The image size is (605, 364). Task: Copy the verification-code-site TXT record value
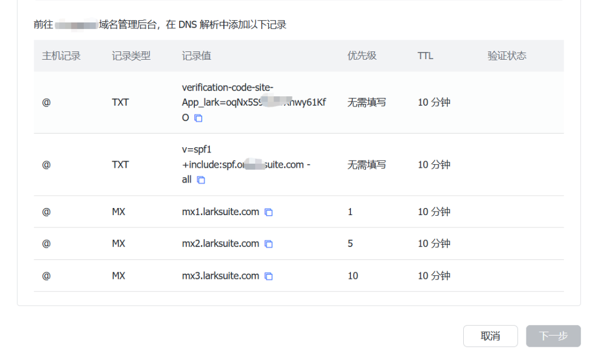199,118
